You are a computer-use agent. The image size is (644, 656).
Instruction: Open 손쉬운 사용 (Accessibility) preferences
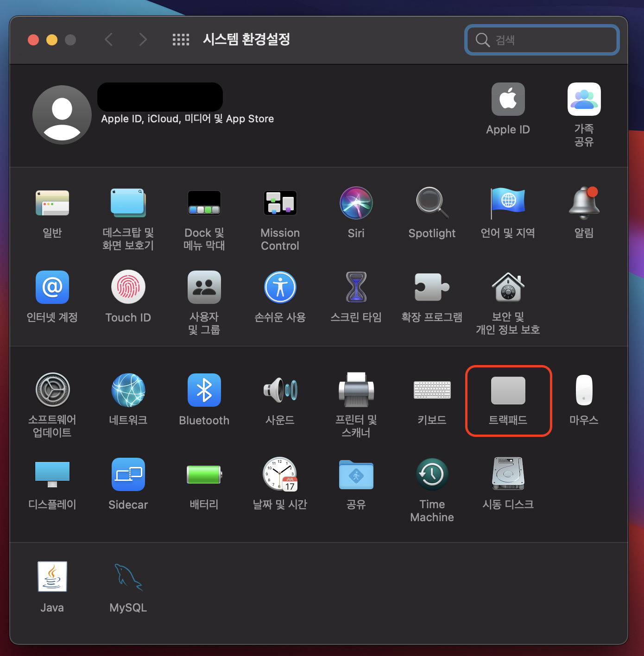pos(280,287)
